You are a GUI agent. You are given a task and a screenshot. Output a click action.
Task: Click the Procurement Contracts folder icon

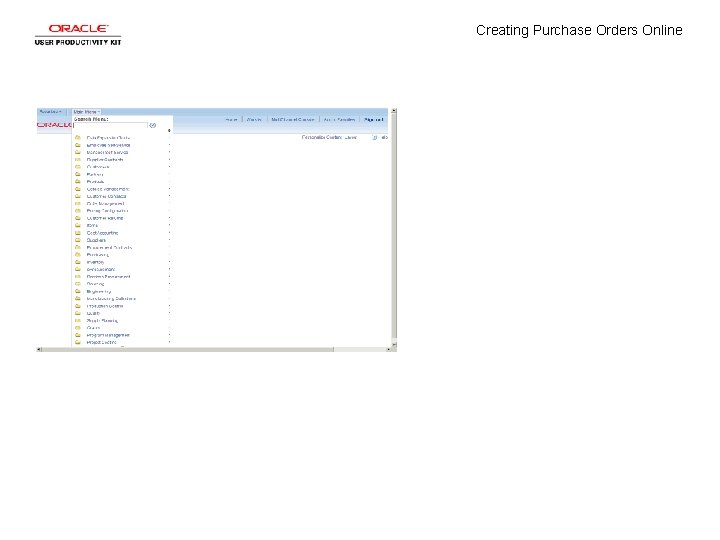coord(78,247)
